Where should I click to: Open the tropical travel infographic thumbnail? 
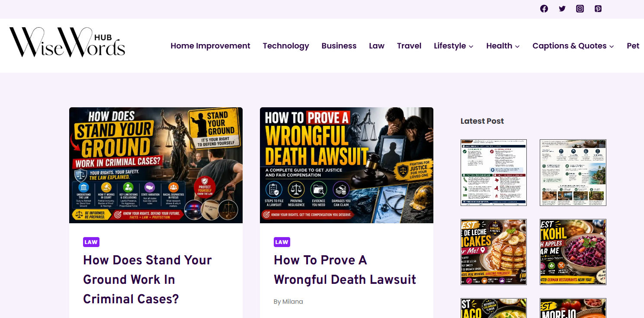point(573,173)
